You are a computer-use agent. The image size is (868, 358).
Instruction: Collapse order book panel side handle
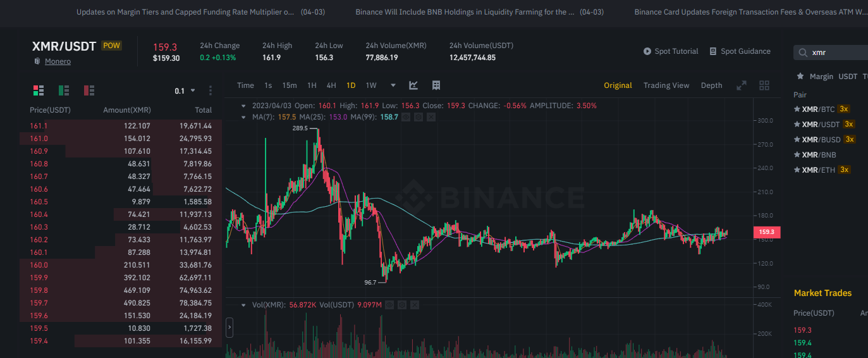(x=229, y=328)
